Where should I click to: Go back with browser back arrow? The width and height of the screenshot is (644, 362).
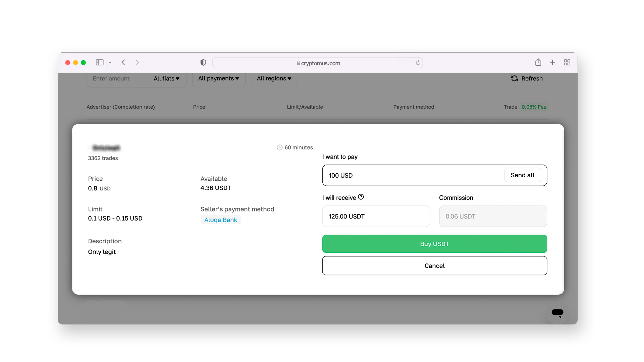[123, 62]
